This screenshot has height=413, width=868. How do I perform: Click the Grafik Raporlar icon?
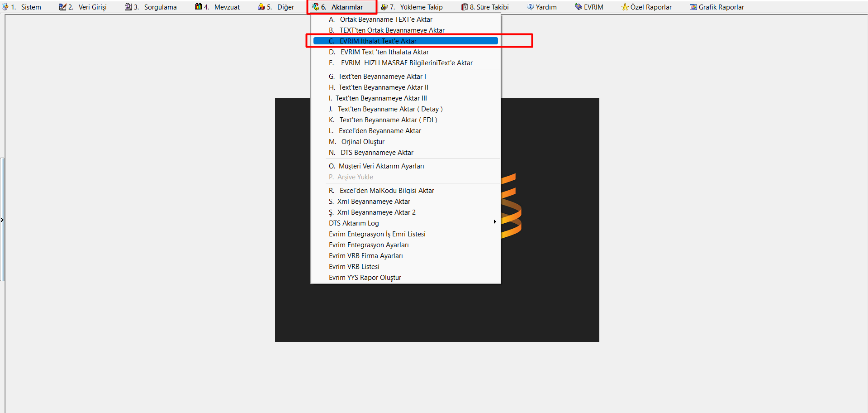pyautogui.click(x=693, y=7)
